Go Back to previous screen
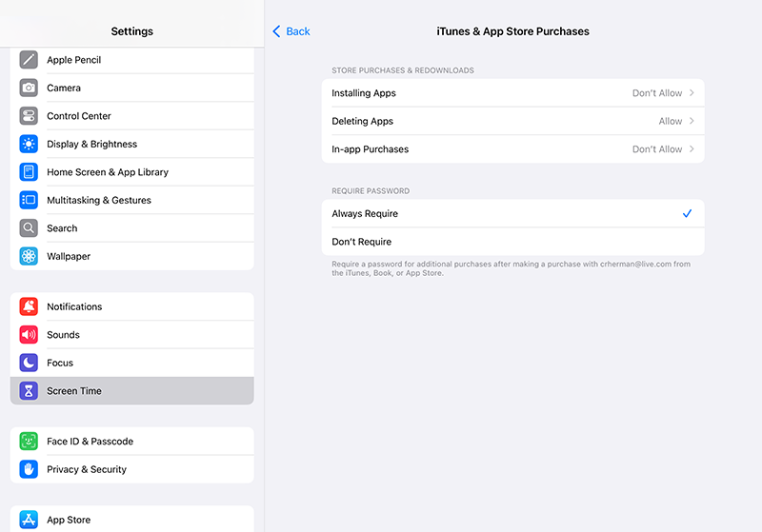 tap(291, 31)
